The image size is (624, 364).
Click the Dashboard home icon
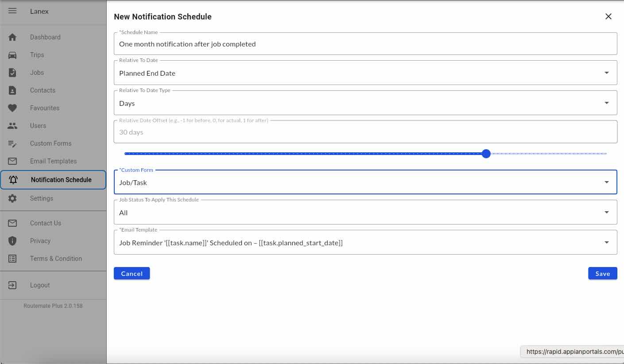12,37
